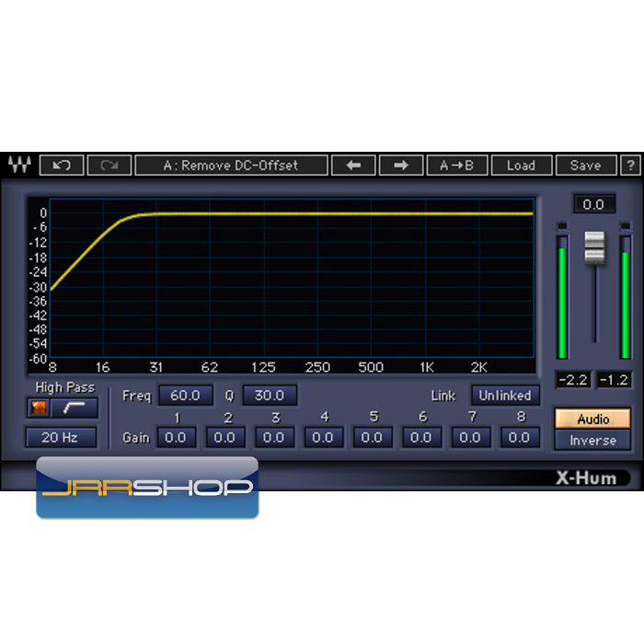Viewport: 644px width, 644px height.
Task: Undo the last change
Action: pos(62,165)
